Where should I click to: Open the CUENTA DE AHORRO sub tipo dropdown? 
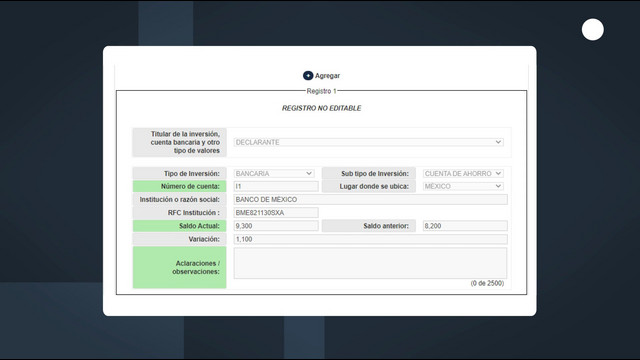463,173
